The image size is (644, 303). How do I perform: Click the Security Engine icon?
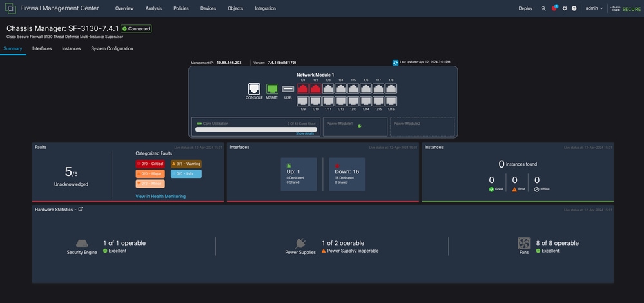click(82, 244)
